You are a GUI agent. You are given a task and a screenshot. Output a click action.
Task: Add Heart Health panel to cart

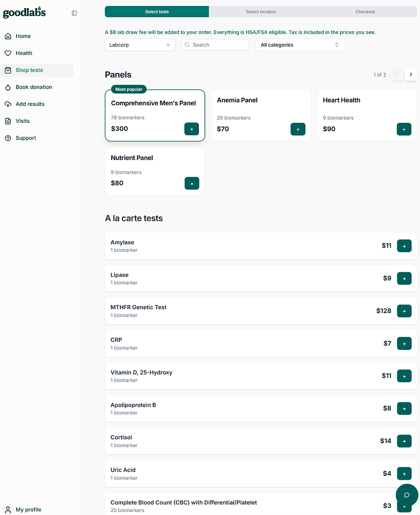pos(404,129)
